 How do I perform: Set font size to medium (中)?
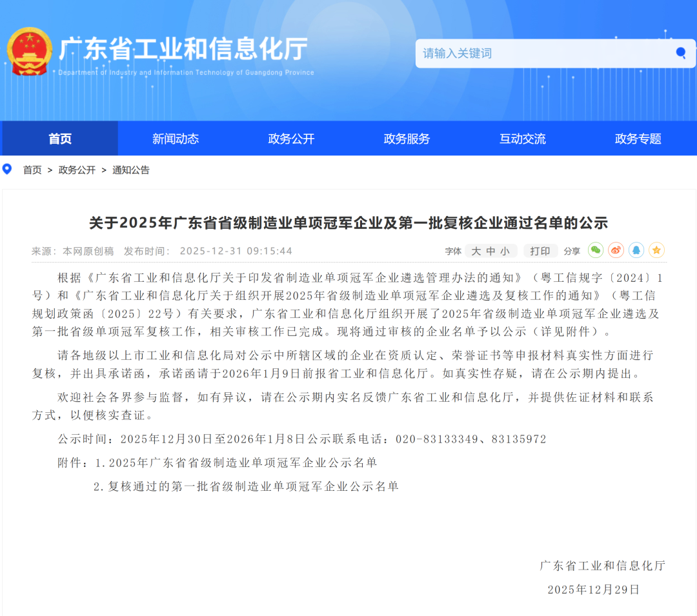491,251
